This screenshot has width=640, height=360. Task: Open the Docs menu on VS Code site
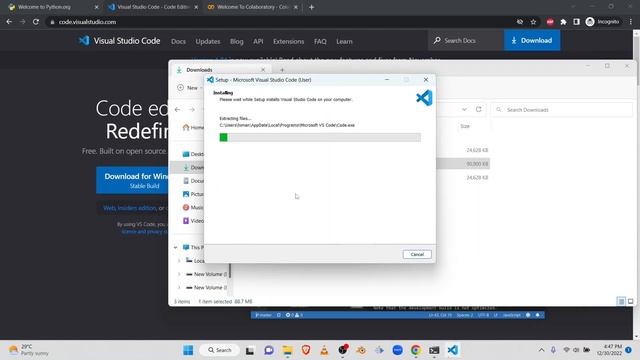point(178,41)
